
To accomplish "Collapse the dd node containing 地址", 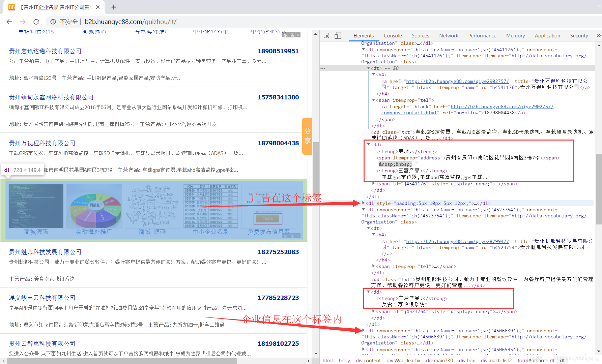I will pos(368,145).
